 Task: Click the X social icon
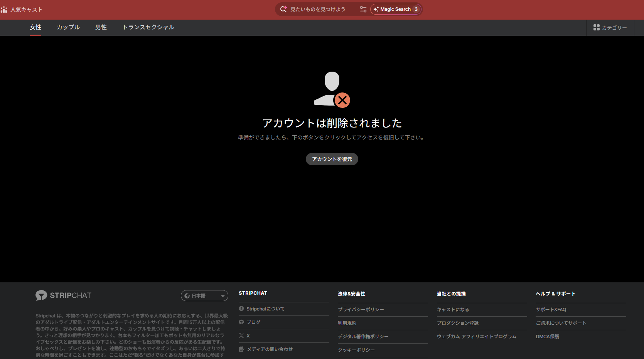[x=241, y=336]
